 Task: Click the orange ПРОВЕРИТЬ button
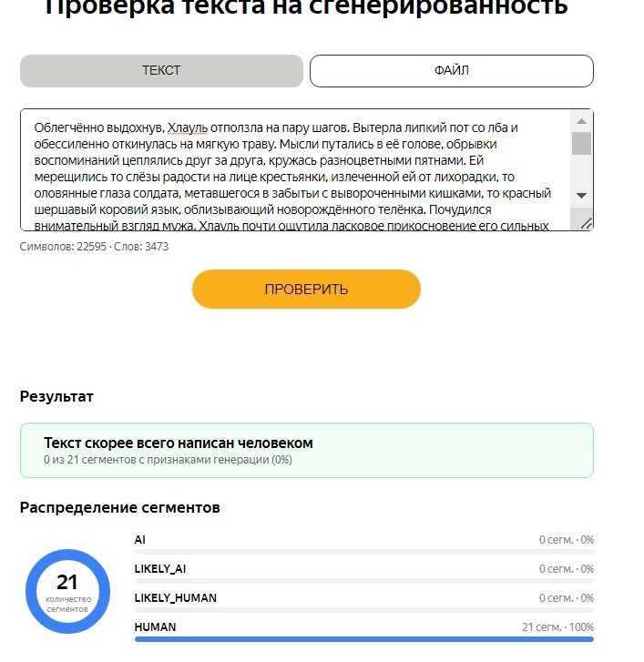click(306, 290)
